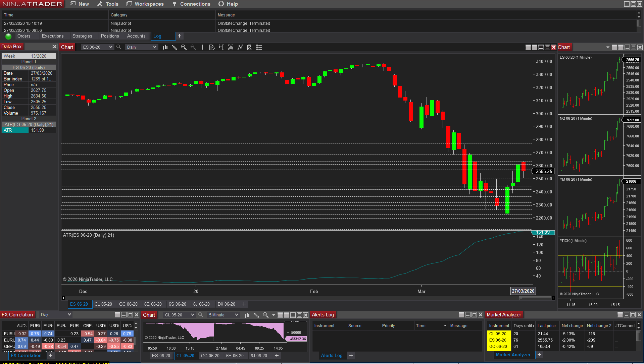Select the 6E 06-20 tab in main chart

coord(153,304)
